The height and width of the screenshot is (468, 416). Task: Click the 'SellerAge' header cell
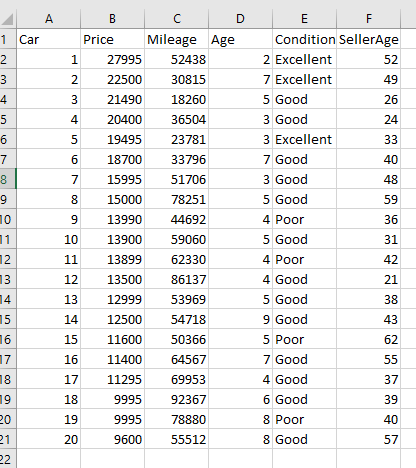(x=369, y=39)
